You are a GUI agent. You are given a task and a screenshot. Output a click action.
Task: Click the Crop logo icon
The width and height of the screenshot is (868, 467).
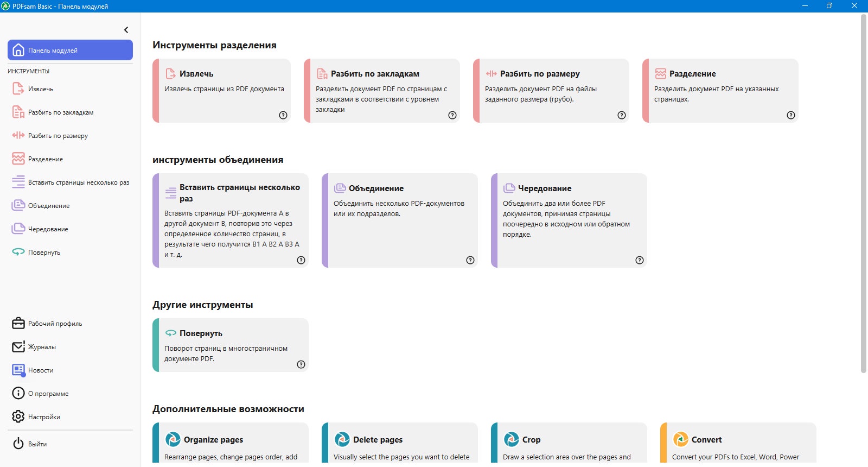pyautogui.click(x=511, y=439)
